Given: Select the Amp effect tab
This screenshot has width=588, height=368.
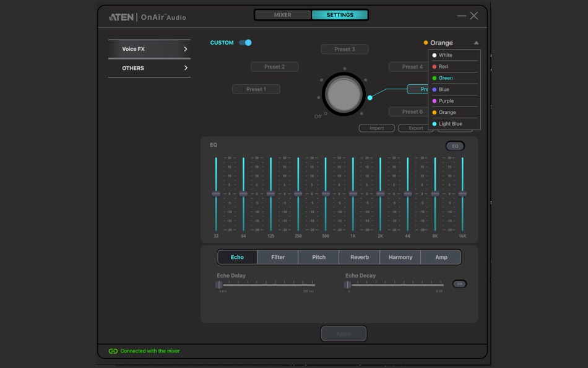Looking at the screenshot, I should click(x=441, y=257).
